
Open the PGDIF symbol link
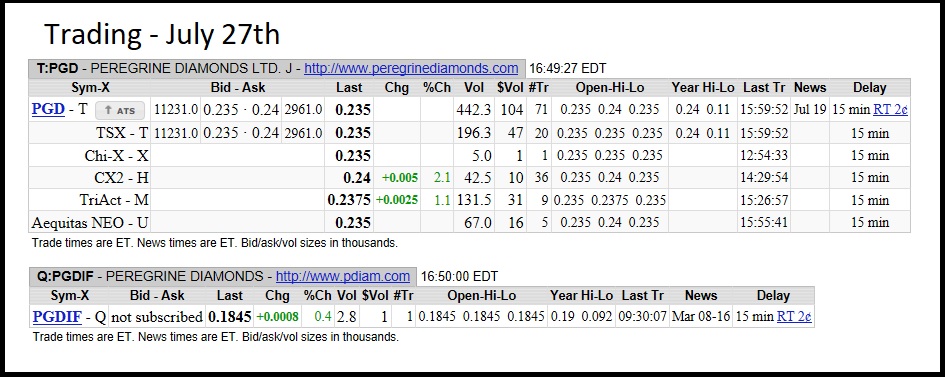58,316
